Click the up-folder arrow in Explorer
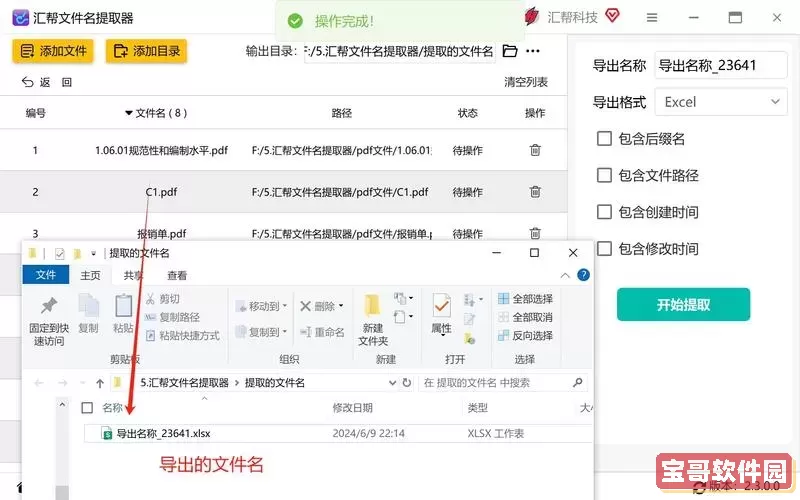 tap(100, 383)
